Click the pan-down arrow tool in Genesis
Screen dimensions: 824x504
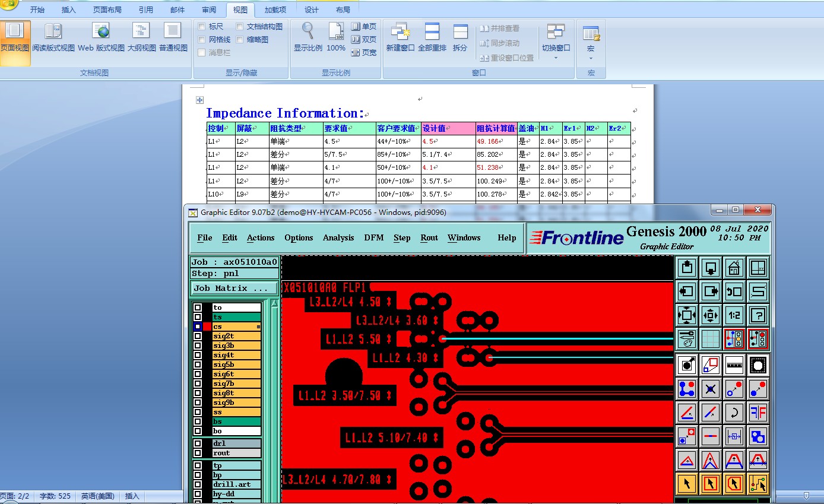[x=711, y=268]
